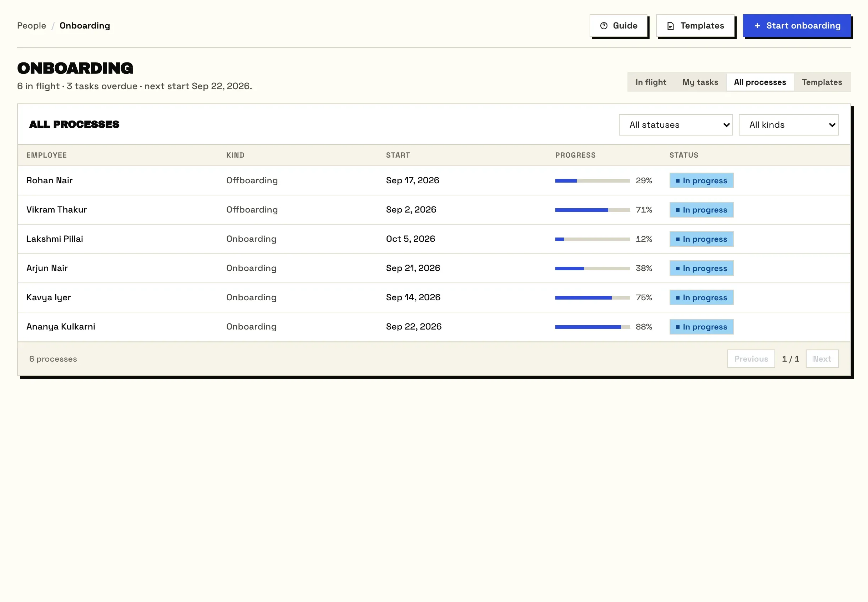Select the Lakshmi Pillai employee name
The width and height of the screenshot is (868, 602).
tap(55, 239)
